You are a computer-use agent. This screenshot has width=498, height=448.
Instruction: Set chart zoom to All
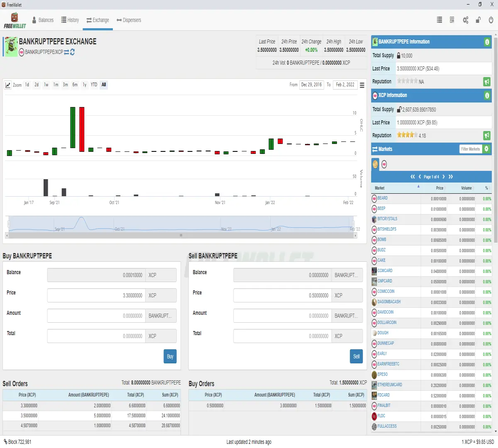point(104,85)
